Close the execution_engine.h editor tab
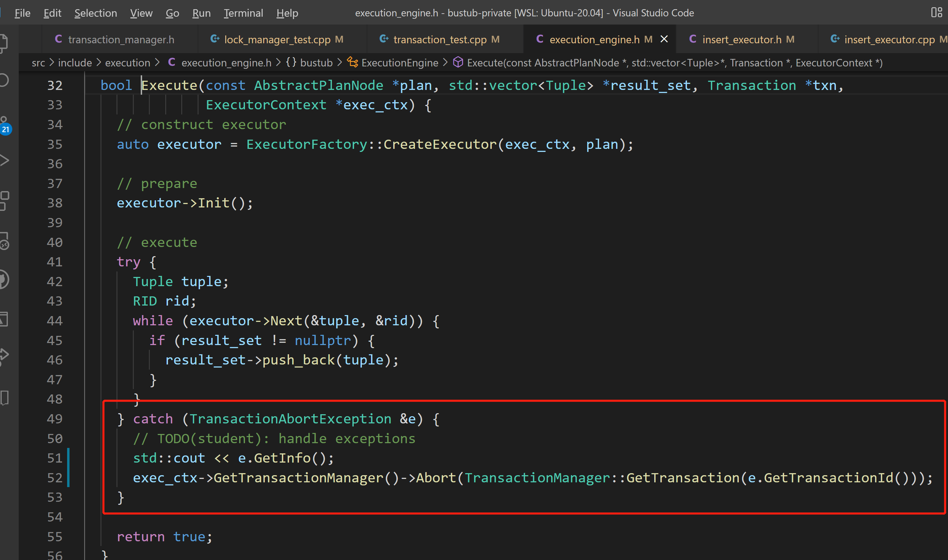948x560 pixels. (664, 39)
